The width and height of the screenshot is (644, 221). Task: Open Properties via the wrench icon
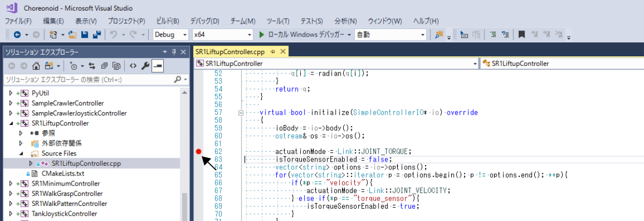tap(145, 66)
